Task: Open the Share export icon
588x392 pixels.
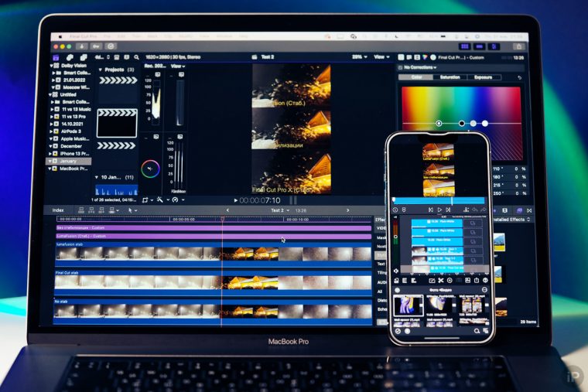Action: 518,46
